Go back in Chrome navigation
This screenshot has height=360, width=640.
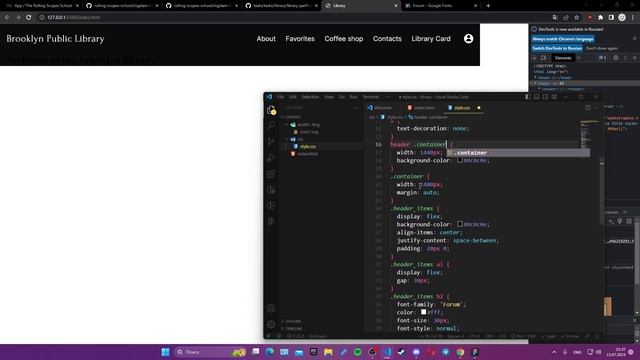(7, 17)
